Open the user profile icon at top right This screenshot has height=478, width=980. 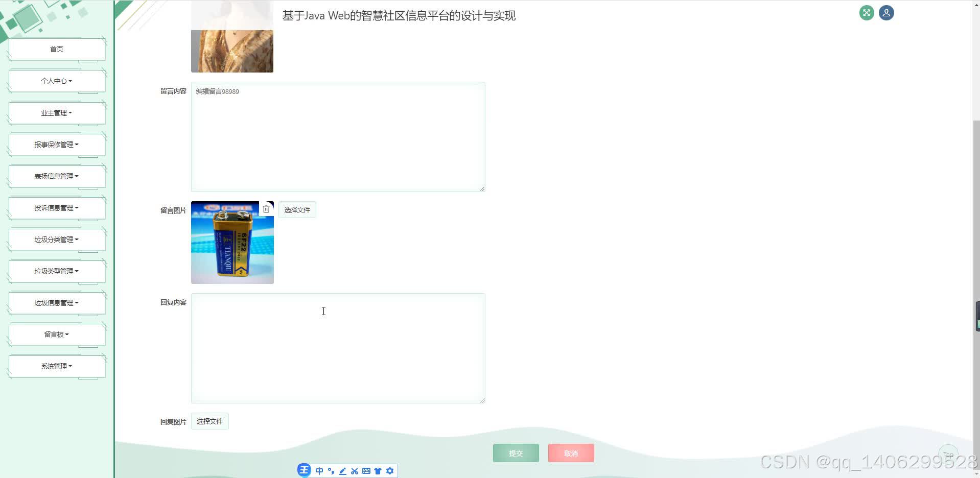pos(886,13)
